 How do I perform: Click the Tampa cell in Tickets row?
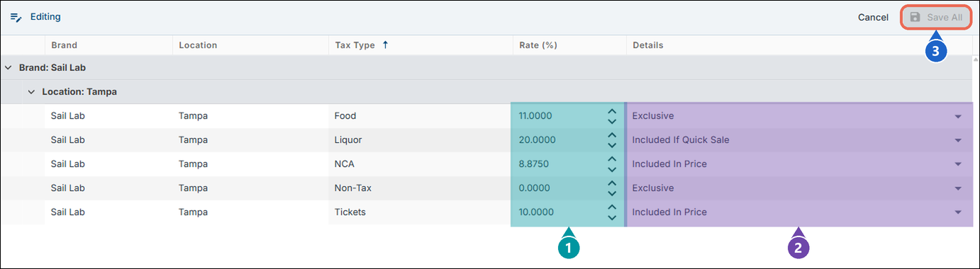250,212
